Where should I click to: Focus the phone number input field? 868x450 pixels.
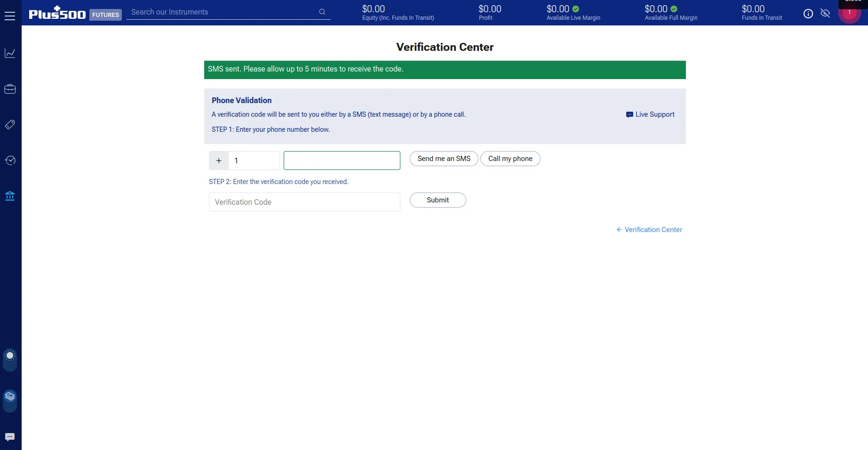342,161
